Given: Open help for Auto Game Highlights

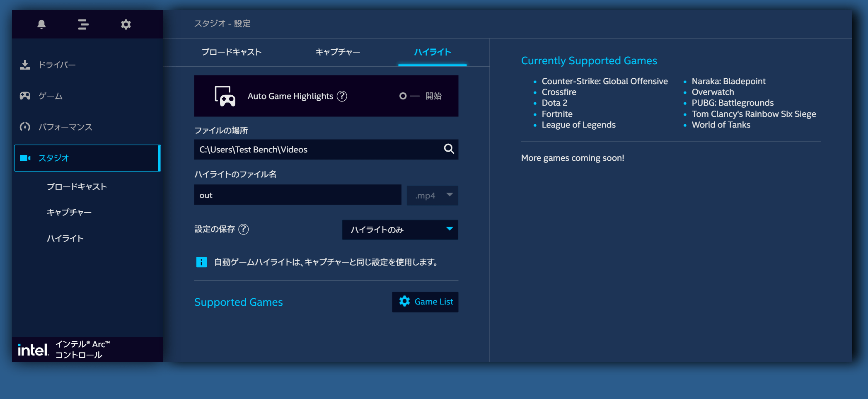Looking at the screenshot, I should point(342,96).
